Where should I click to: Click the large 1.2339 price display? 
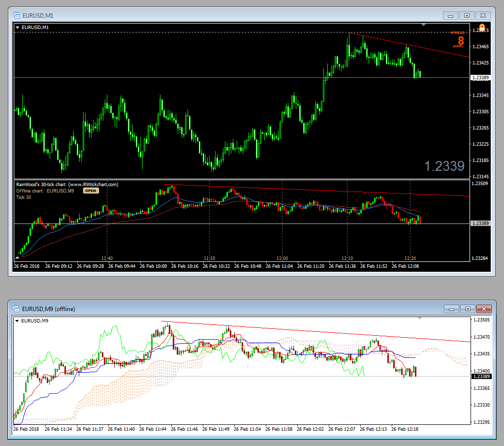(x=444, y=166)
